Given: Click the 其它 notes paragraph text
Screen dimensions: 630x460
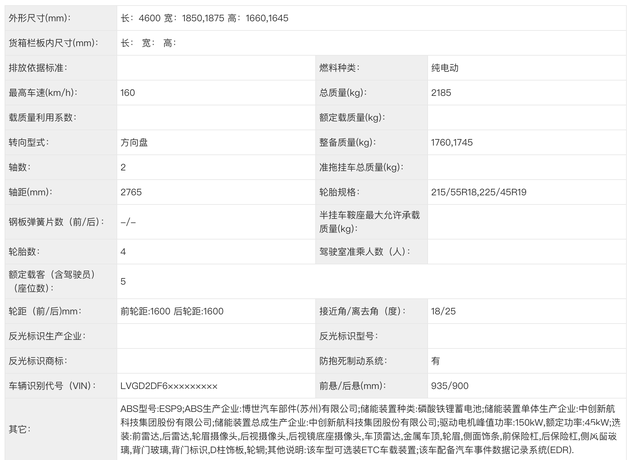Looking at the screenshot, I should point(370,430).
